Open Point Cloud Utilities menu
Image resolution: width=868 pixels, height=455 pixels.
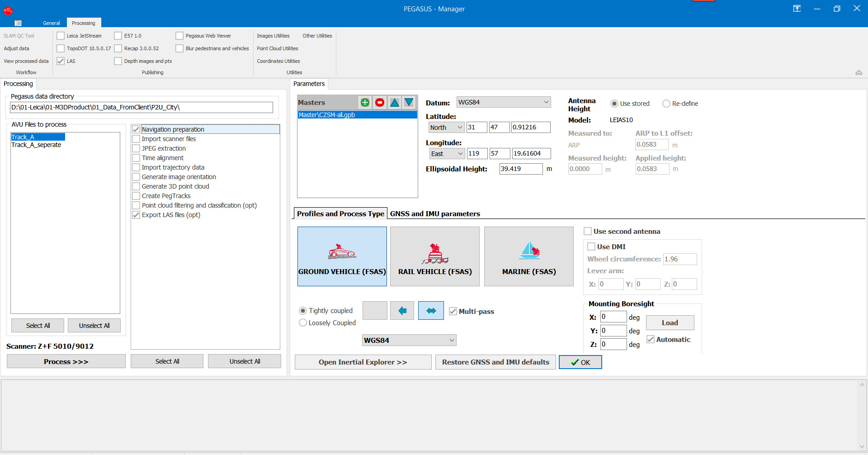[x=278, y=48]
